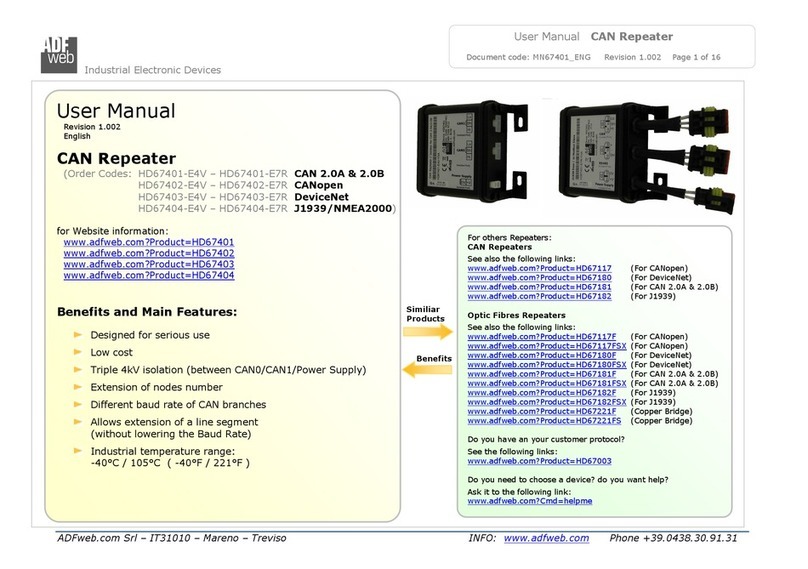Follow the HD67182 link for J1939
The width and height of the screenshot is (808, 569).
pyautogui.click(x=540, y=296)
